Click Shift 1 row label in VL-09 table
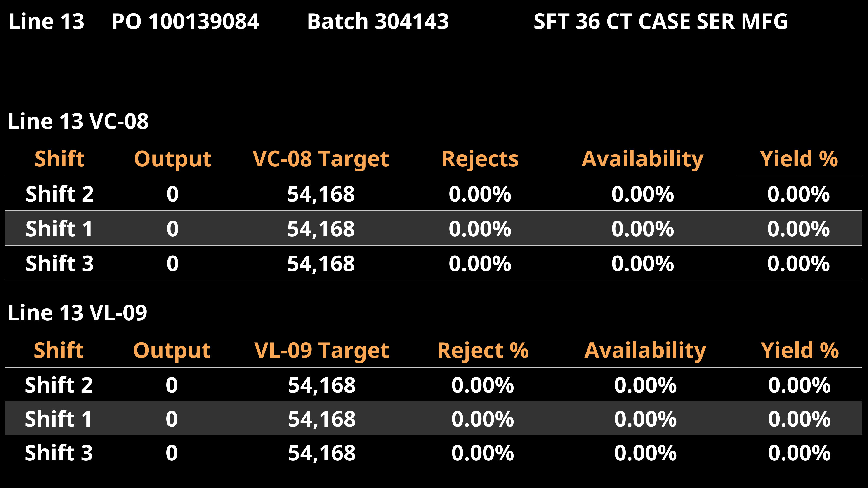The height and width of the screenshot is (488, 868). [58, 419]
